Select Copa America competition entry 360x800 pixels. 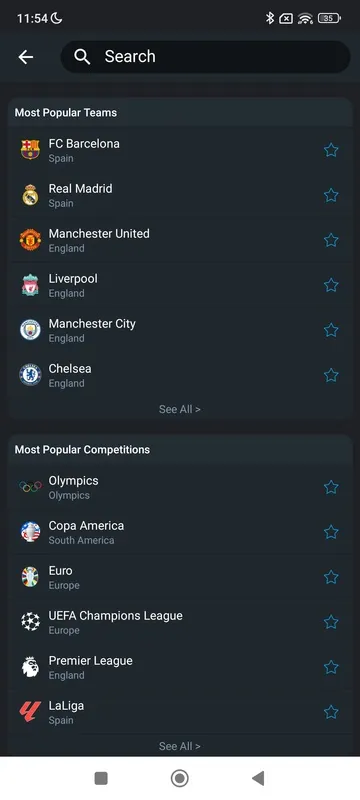click(180, 532)
